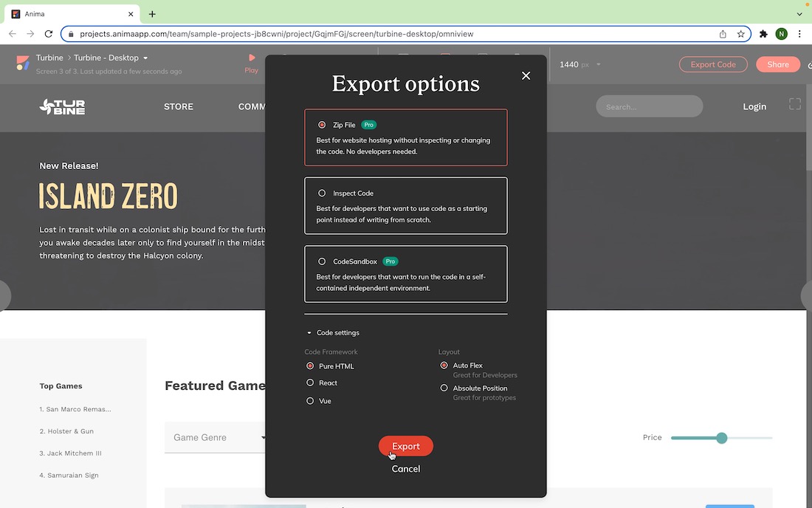The height and width of the screenshot is (508, 812).
Task: Open the browser extensions puzzle icon
Action: coord(763,34)
